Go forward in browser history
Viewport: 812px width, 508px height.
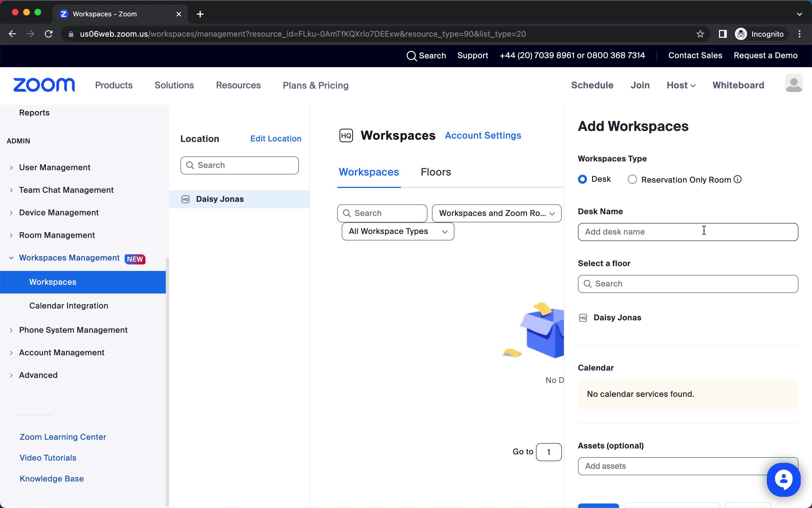30,34
